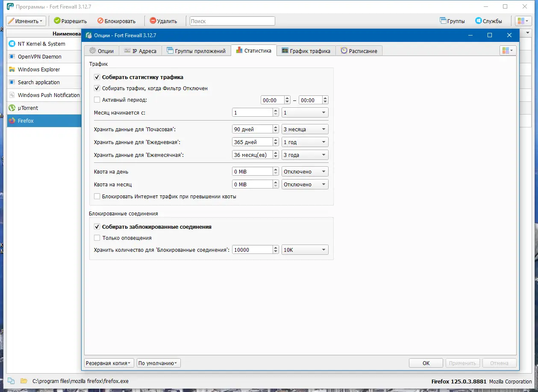
Task: Click the red block icon for Блокировать
Action: click(x=100, y=21)
